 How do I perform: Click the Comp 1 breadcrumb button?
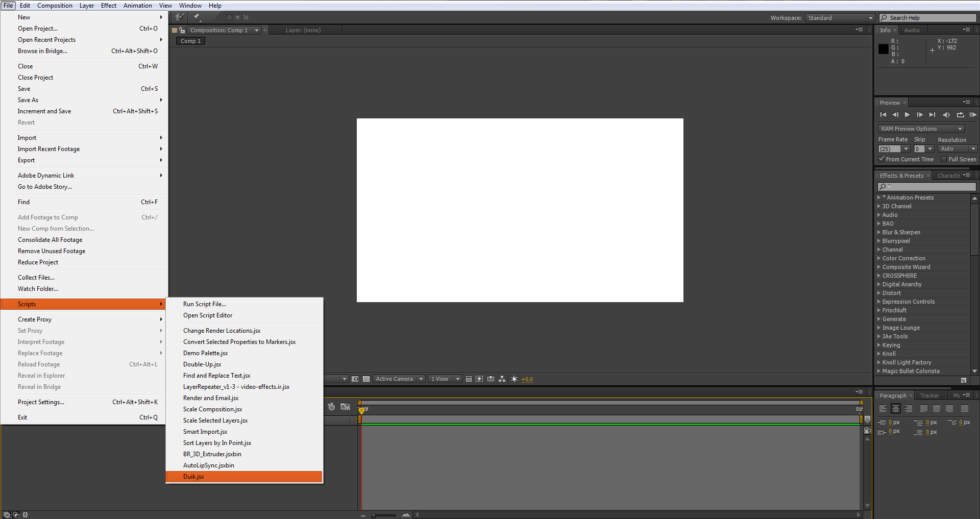(x=190, y=41)
